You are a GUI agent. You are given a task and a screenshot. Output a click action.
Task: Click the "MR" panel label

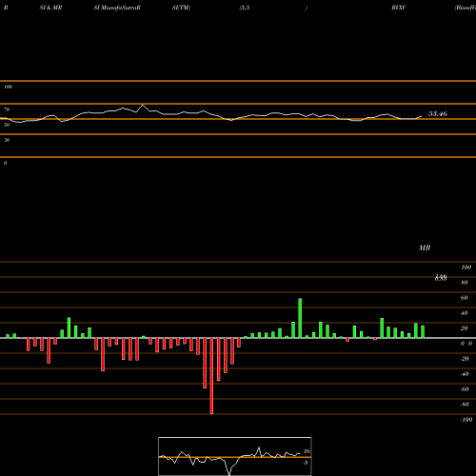[425, 248]
